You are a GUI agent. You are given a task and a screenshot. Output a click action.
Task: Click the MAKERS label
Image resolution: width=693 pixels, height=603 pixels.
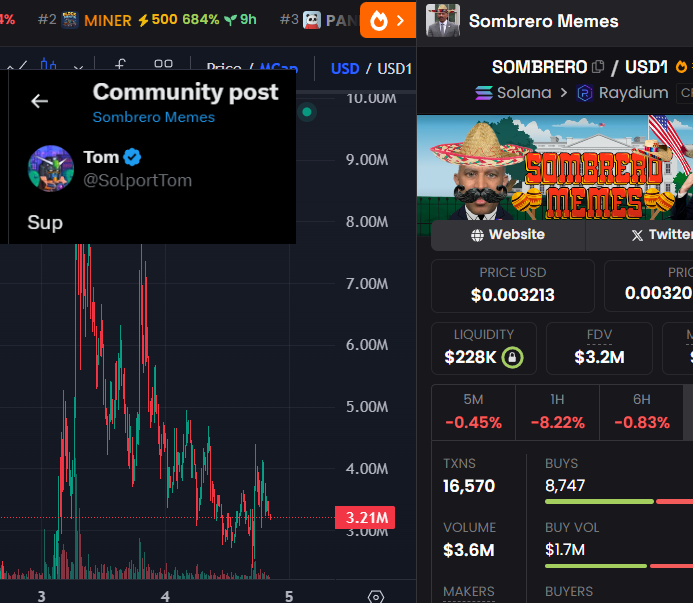469,592
